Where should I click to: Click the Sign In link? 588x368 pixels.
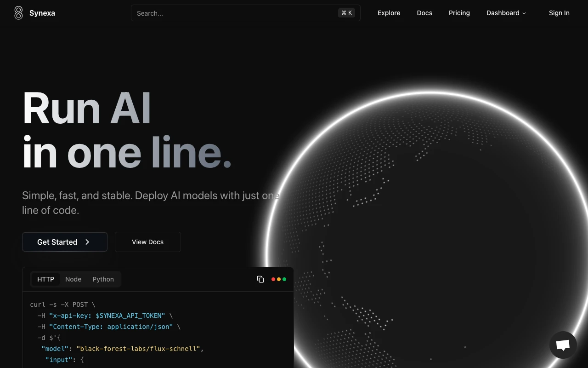tap(559, 13)
